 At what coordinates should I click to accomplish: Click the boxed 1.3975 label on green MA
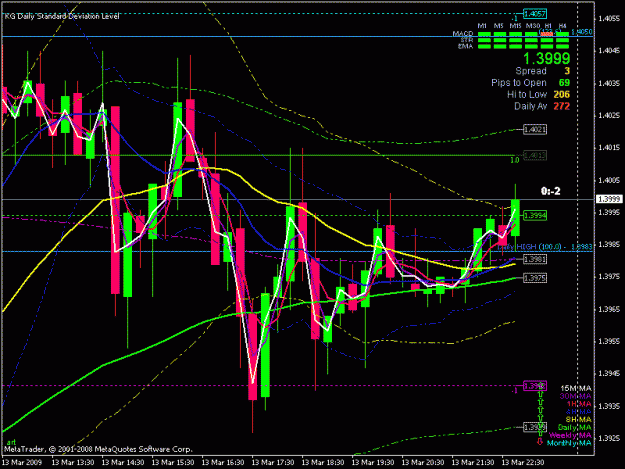click(535, 278)
